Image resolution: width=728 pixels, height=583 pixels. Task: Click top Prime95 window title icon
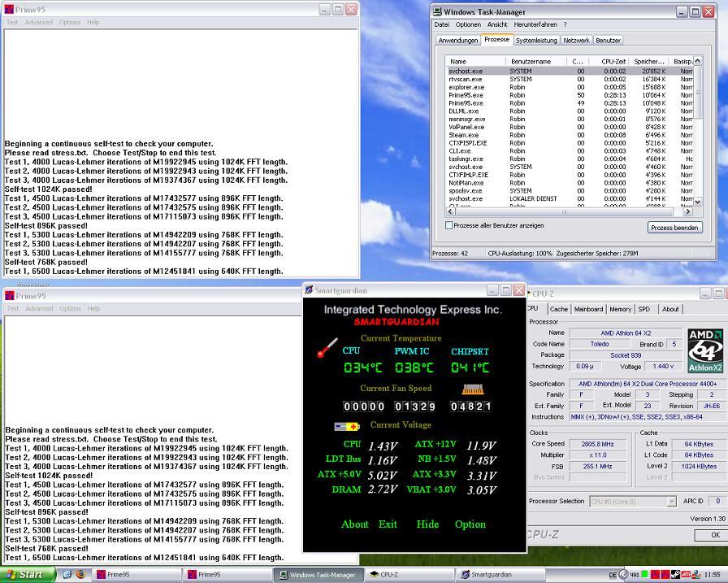(9, 9)
